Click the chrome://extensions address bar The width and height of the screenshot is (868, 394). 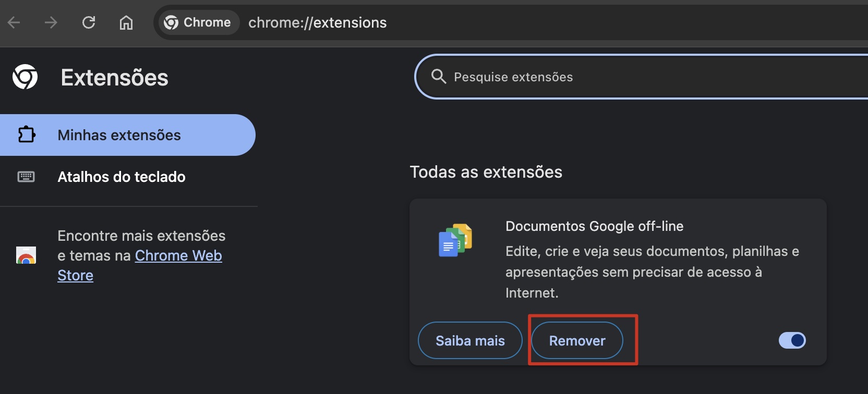pyautogui.click(x=317, y=22)
